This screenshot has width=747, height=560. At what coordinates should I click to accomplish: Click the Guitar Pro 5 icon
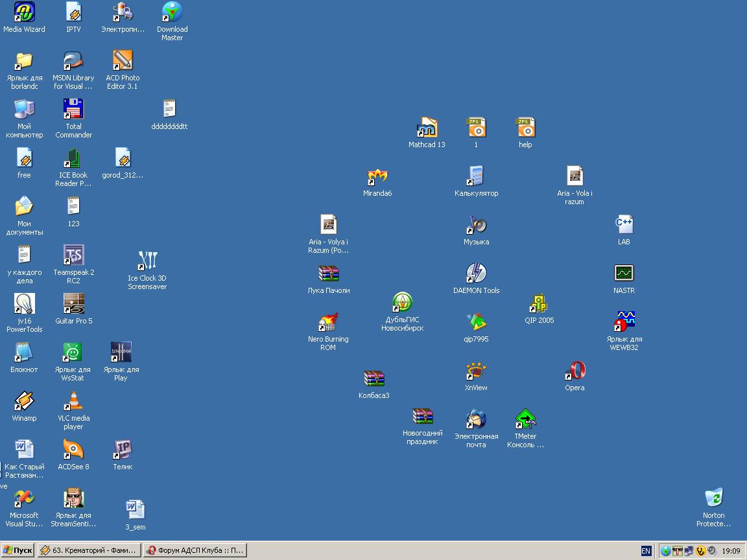coord(73,304)
